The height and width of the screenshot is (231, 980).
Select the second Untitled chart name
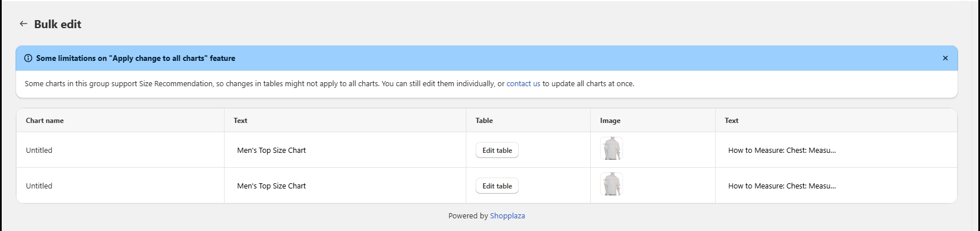click(39, 186)
